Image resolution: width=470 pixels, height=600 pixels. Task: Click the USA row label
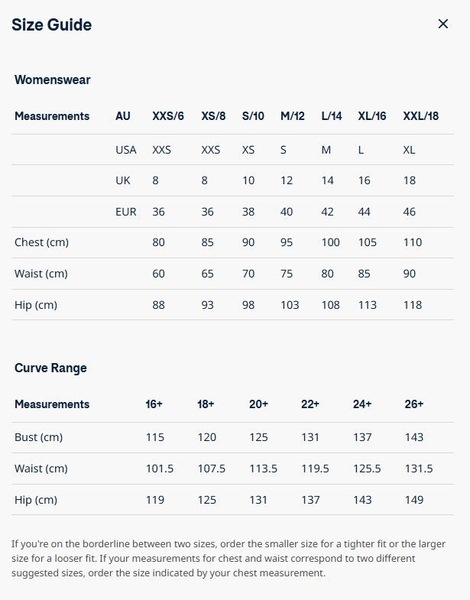tap(126, 150)
